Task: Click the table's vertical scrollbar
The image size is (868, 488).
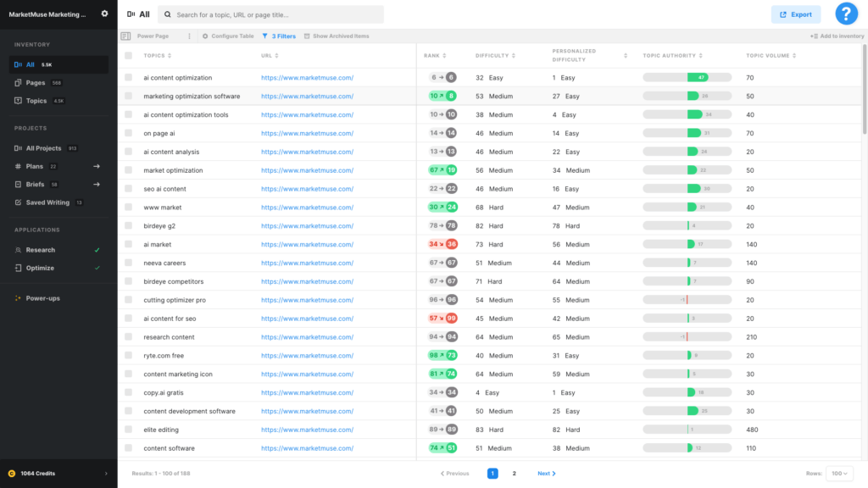Action: coord(864,89)
